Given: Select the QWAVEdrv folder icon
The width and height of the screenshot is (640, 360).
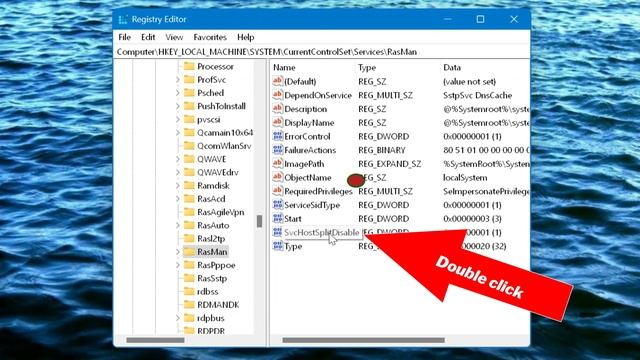Looking at the screenshot, I should (x=189, y=172).
